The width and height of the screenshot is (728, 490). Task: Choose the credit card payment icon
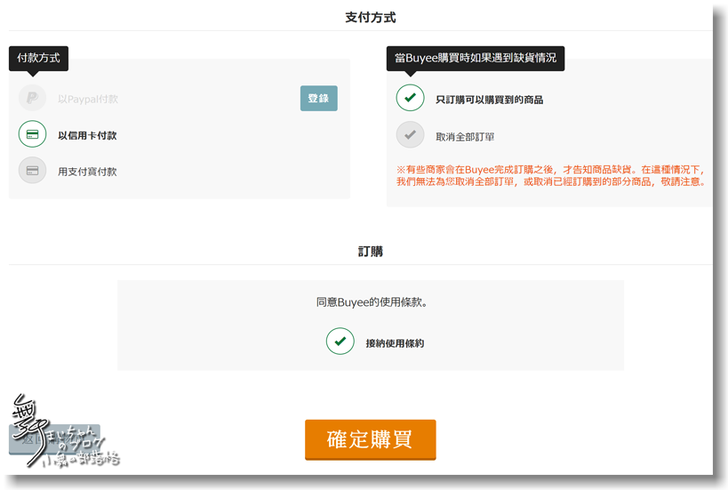point(32,134)
